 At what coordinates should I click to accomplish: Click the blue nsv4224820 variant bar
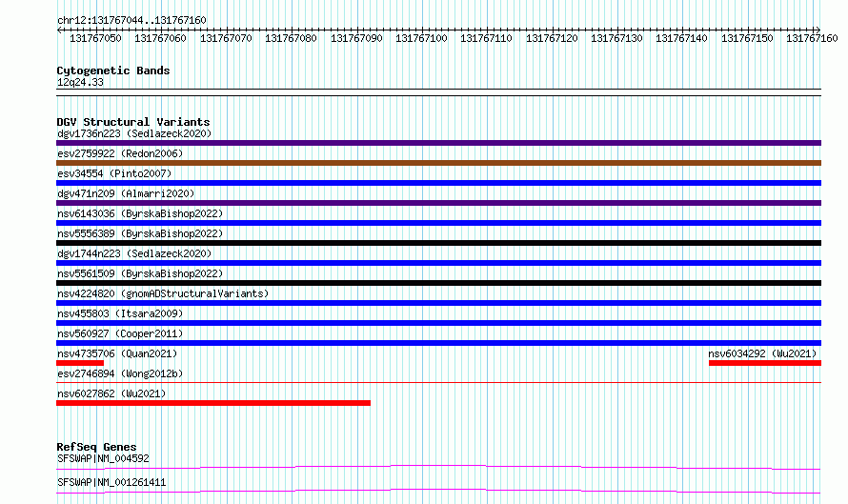click(438, 303)
